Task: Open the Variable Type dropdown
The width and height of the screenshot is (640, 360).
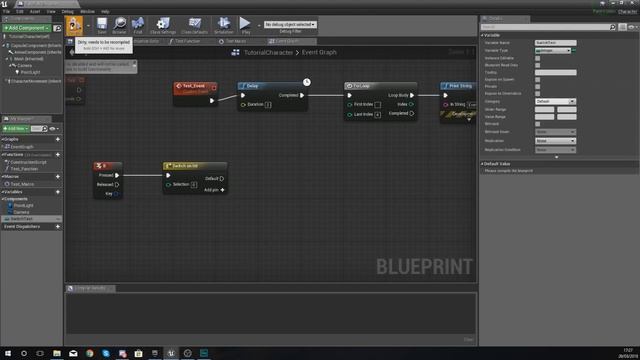Action: pyautogui.click(x=553, y=51)
